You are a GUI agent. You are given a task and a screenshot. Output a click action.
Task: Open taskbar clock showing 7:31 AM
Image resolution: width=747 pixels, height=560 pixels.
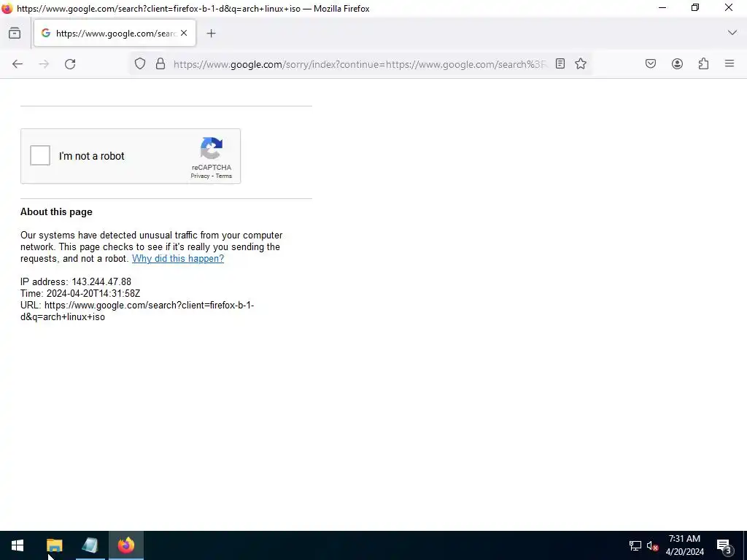(684, 545)
